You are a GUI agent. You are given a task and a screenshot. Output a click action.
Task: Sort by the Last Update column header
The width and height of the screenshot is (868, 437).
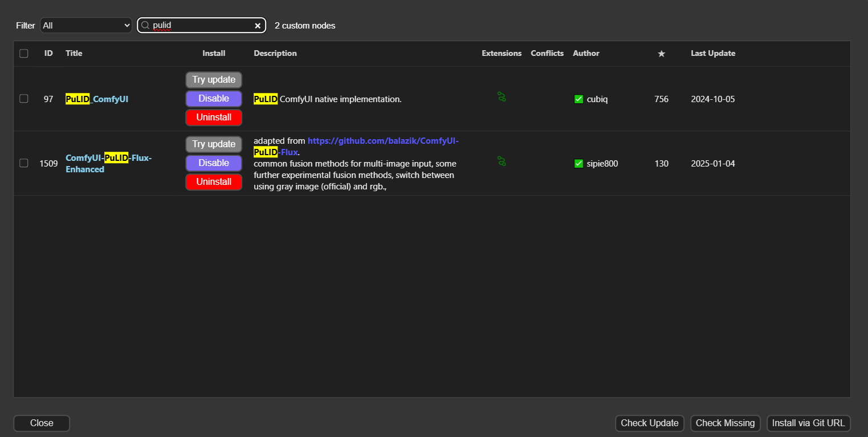(713, 54)
